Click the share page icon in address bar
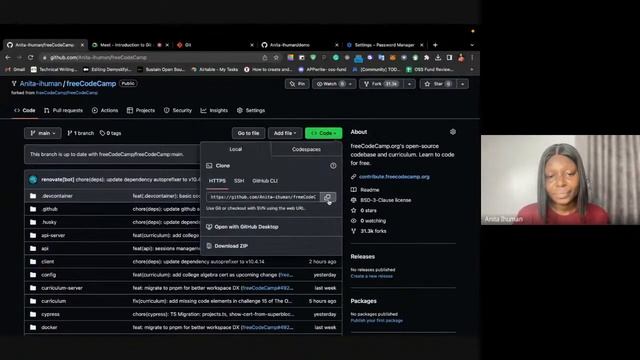 [x=265, y=58]
